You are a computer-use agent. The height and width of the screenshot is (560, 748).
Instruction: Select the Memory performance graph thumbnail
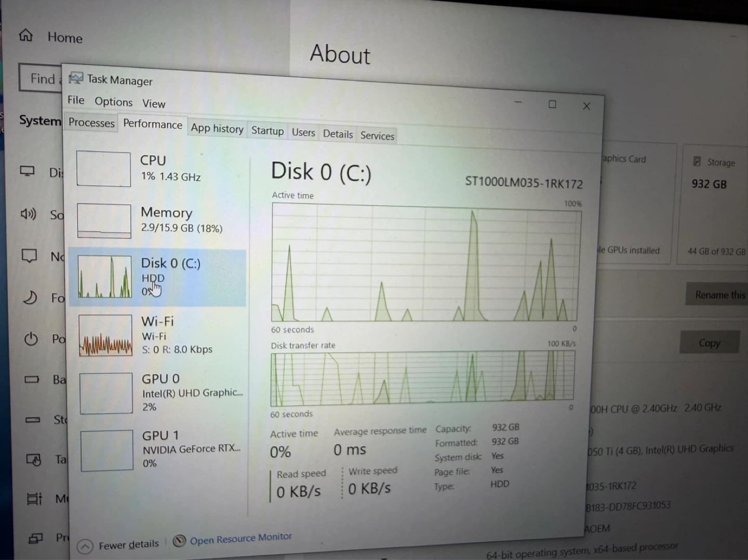click(x=104, y=221)
